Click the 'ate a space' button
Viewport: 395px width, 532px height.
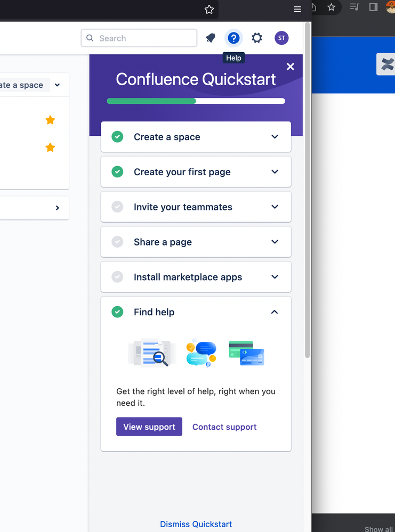25,85
